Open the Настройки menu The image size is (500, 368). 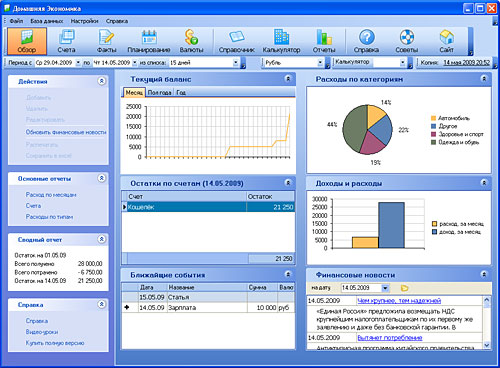point(84,21)
